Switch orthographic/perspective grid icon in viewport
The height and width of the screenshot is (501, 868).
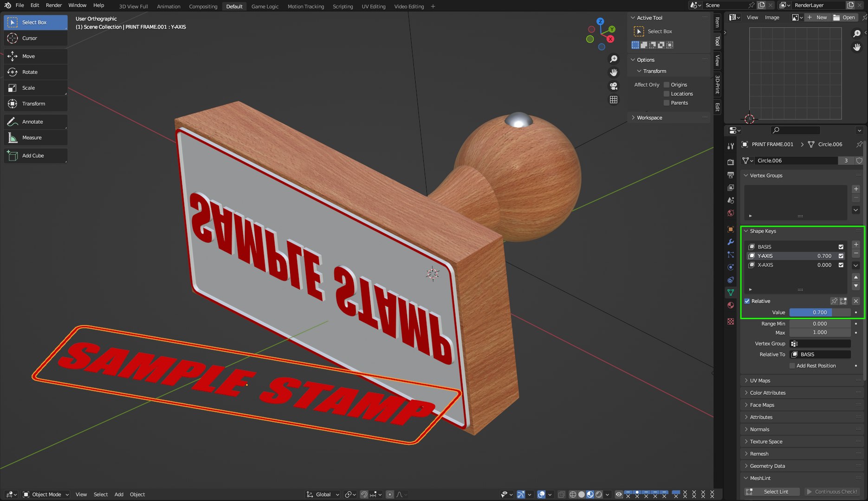click(614, 100)
